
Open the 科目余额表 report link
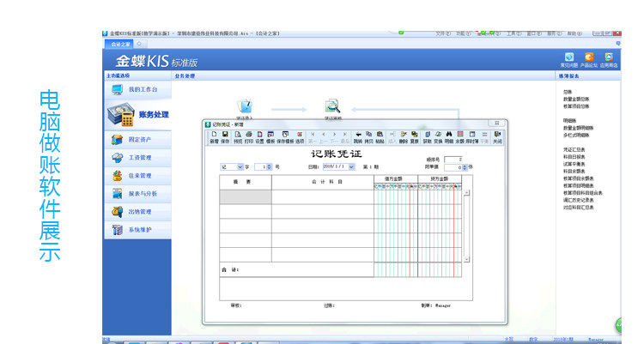tap(574, 172)
